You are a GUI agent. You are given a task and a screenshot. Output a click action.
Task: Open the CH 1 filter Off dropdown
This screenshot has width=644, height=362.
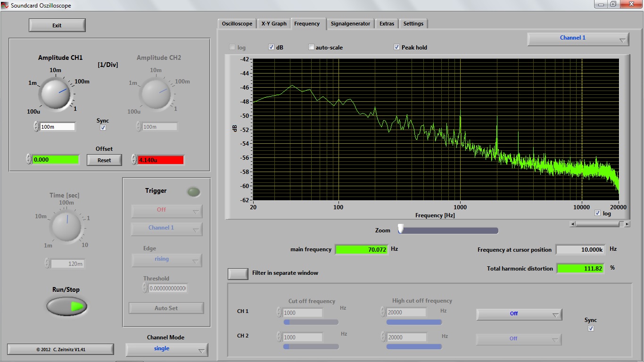tap(519, 314)
